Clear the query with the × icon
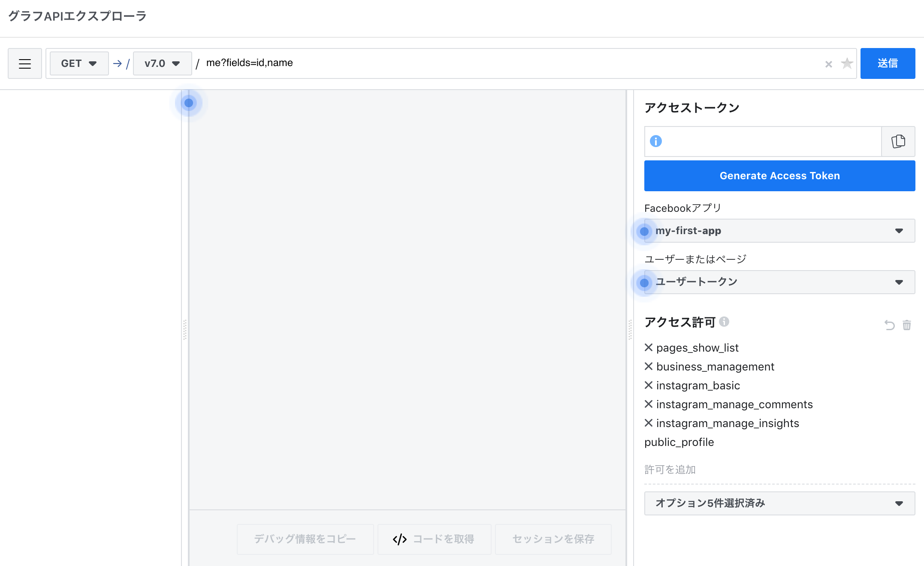Screen dimensions: 924x566 click(x=828, y=63)
